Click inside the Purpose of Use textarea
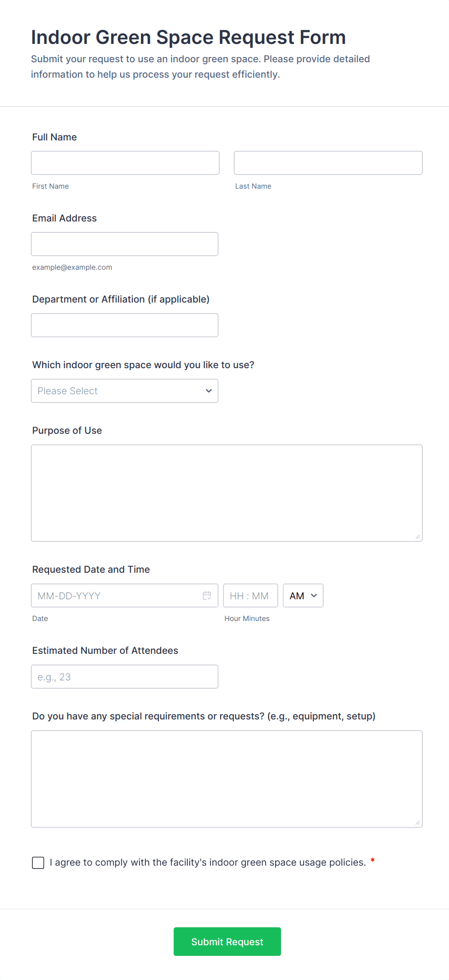This screenshot has height=980, width=449. (x=226, y=493)
